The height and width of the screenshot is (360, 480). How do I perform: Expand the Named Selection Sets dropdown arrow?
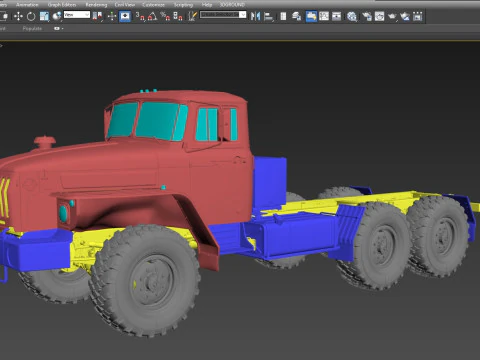(243, 15)
